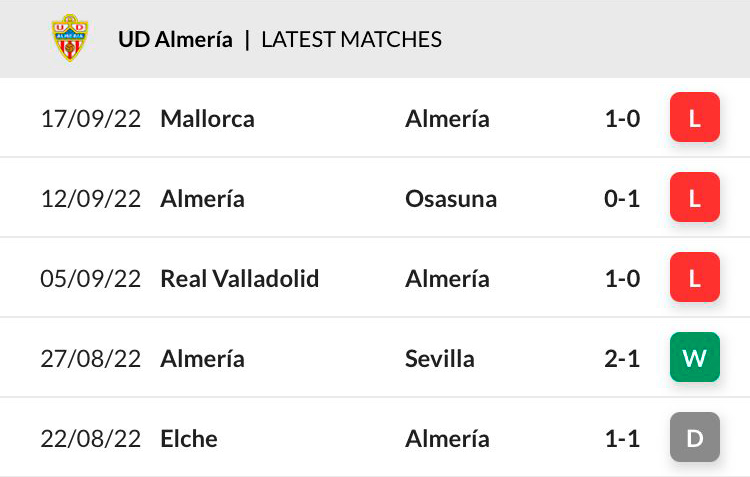
Task: Click the green W badge for Sevilla match
Action: click(x=695, y=357)
